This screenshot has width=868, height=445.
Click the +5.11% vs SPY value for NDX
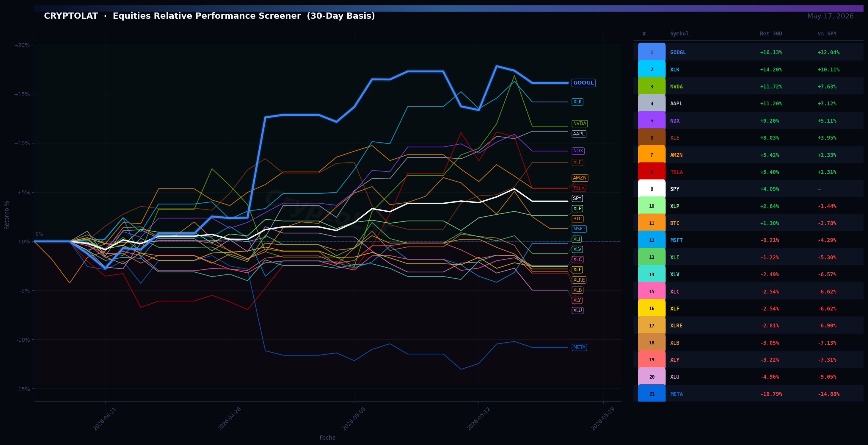[827, 121]
